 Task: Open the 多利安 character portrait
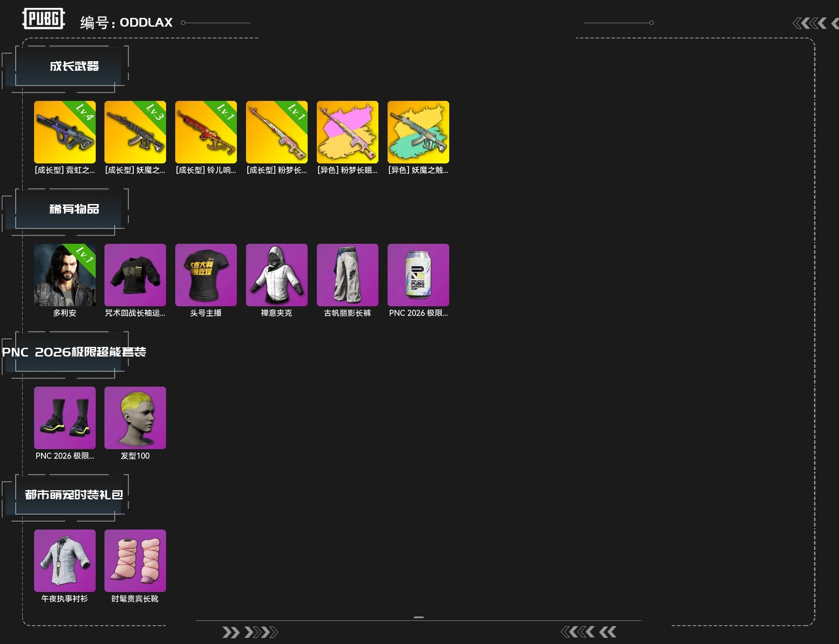click(65, 275)
